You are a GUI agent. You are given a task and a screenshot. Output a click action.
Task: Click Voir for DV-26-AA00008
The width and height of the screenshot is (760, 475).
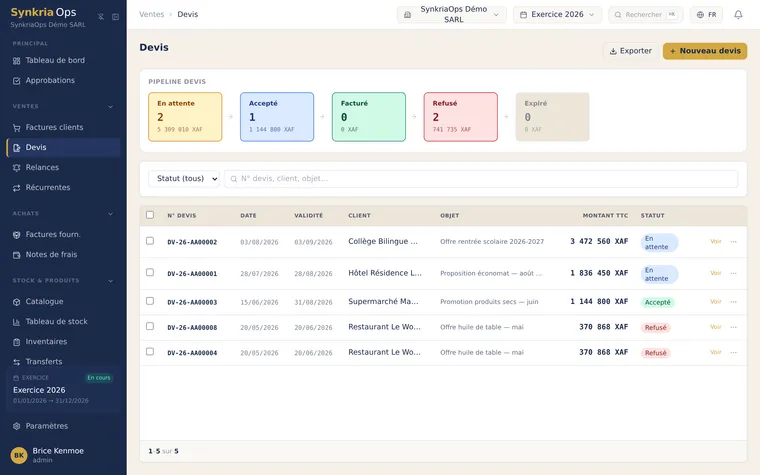pos(715,327)
